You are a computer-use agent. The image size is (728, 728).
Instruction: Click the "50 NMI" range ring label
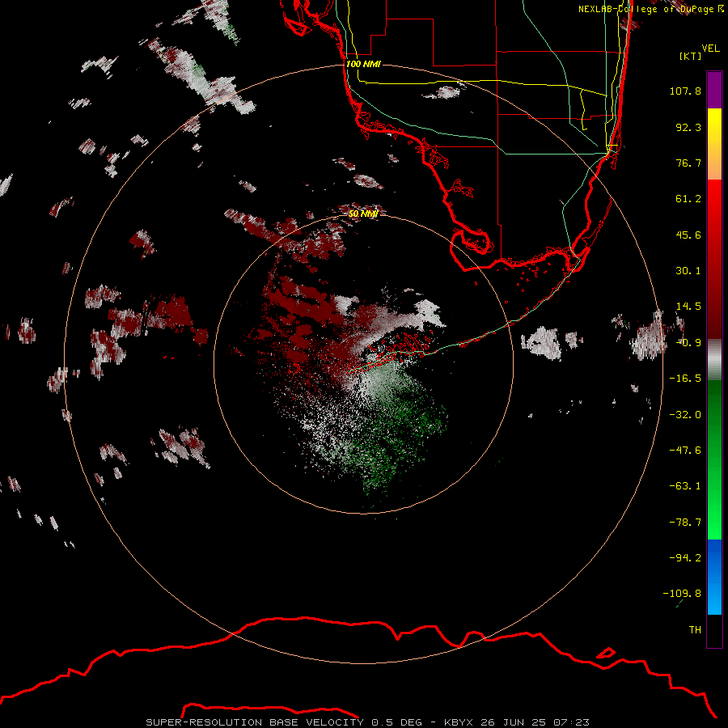click(363, 214)
